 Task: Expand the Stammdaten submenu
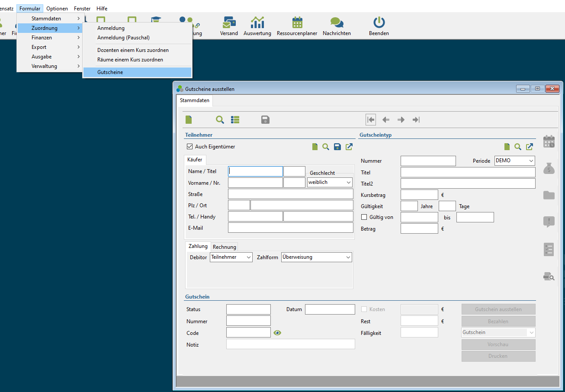pos(50,19)
